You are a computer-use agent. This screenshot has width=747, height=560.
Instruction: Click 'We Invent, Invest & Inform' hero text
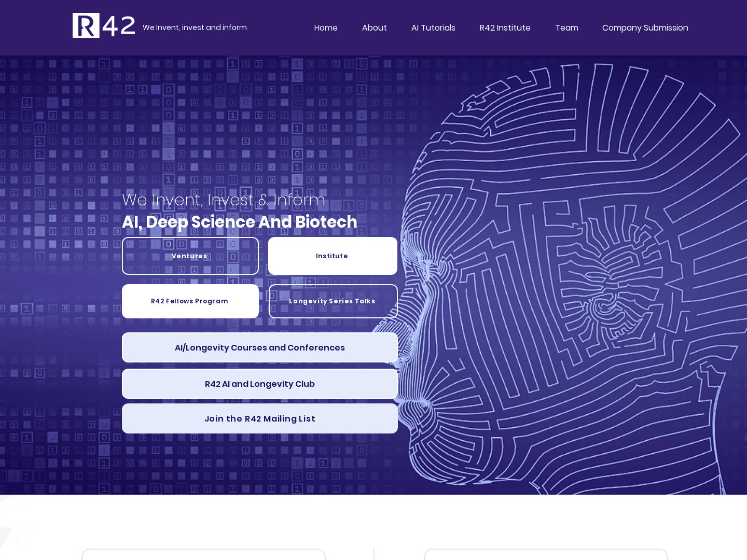coord(224,200)
